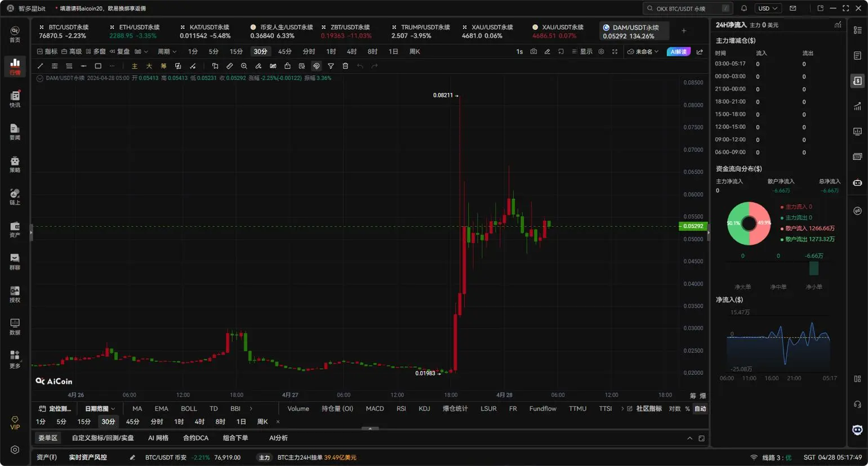Open the 群聊 group chat sidebar icon
This screenshot has height=466, width=868.
[15, 262]
